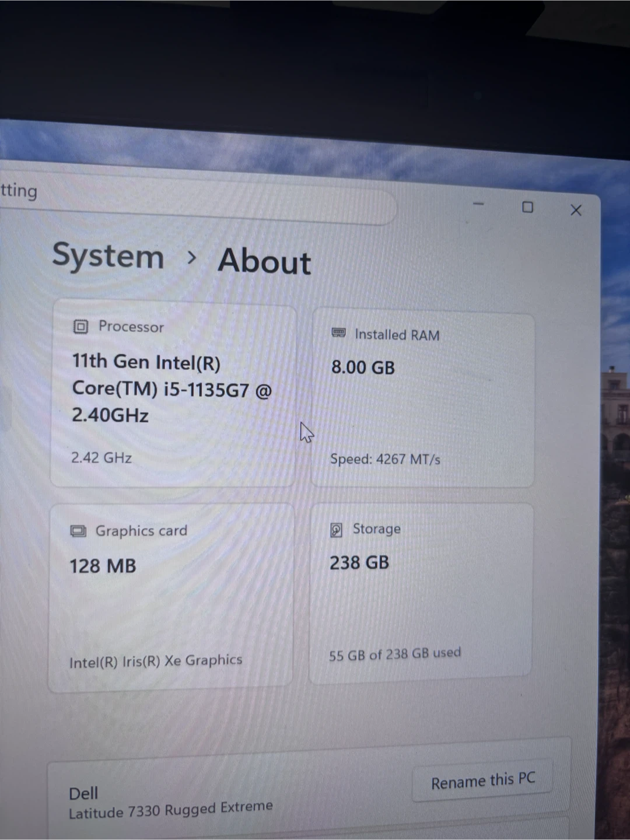The height and width of the screenshot is (840, 630).
Task: Maximize the Settings window
Action: pos(527,207)
